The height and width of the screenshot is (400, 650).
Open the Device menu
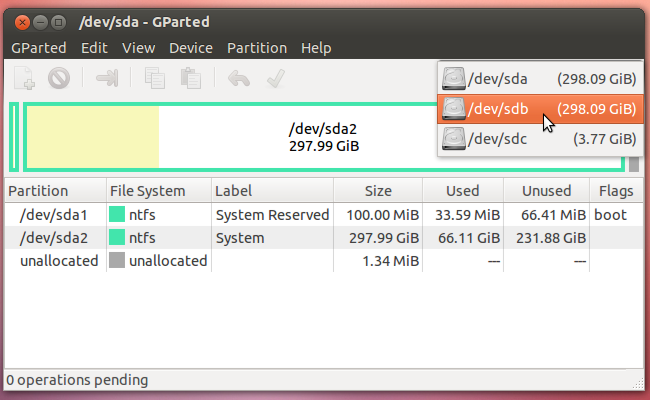[x=191, y=48]
